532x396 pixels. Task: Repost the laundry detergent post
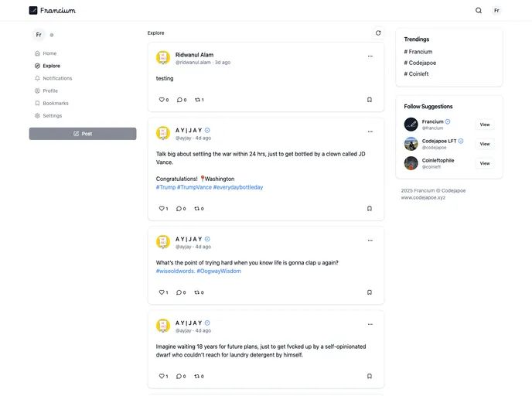click(x=199, y=377)
